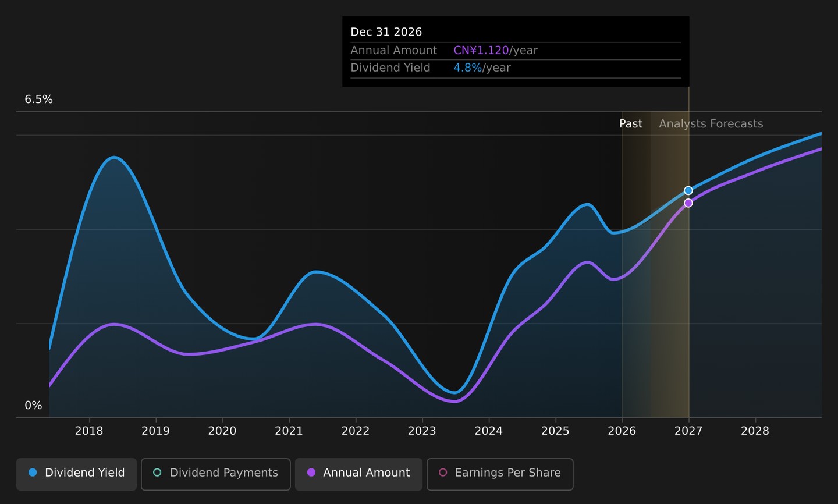This screenshot has width=838, height=504.
Task: Click the 2021 x-axis label
Action: 289,431
